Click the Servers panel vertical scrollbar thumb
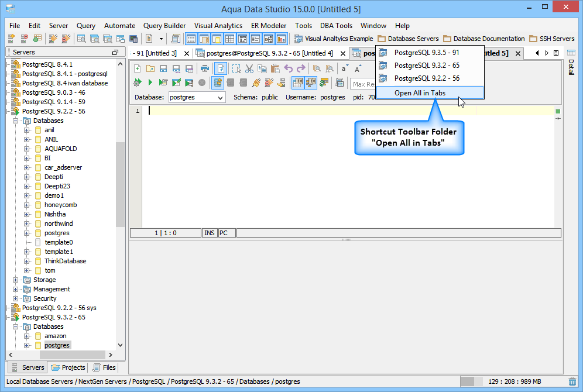This screenshot has width=583, height=392. (120, 184)
